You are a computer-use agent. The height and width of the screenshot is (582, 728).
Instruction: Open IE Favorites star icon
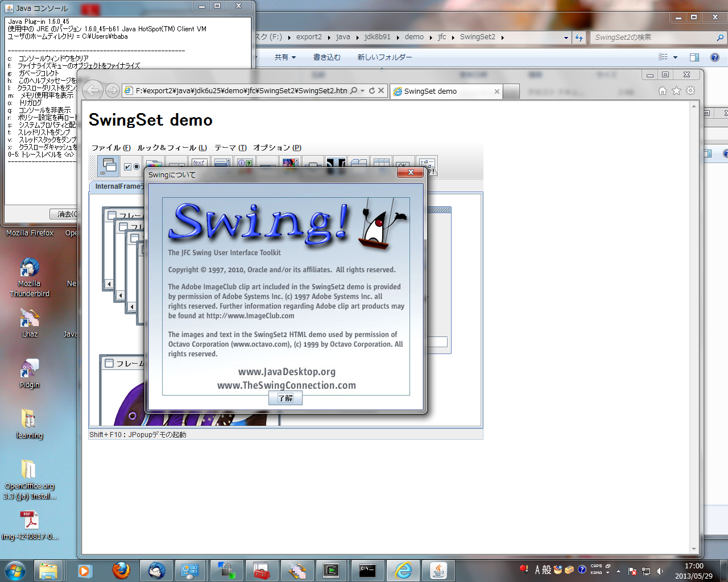(x=676, y=91)
